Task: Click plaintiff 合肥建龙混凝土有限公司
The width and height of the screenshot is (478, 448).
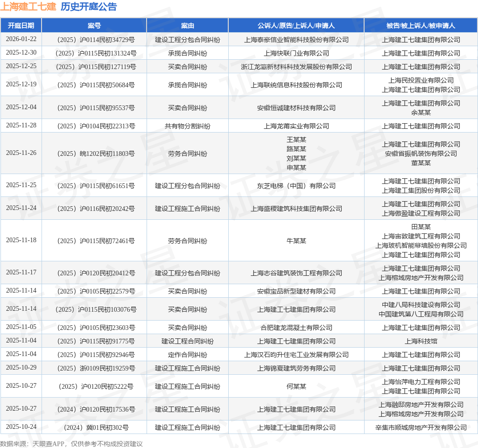Action: 296,328
